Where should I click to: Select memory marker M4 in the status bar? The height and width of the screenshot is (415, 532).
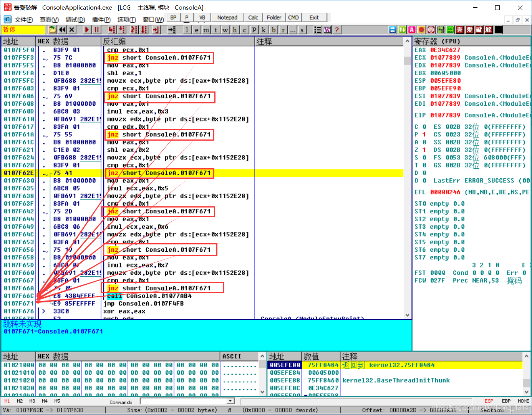tap(45, 401)
